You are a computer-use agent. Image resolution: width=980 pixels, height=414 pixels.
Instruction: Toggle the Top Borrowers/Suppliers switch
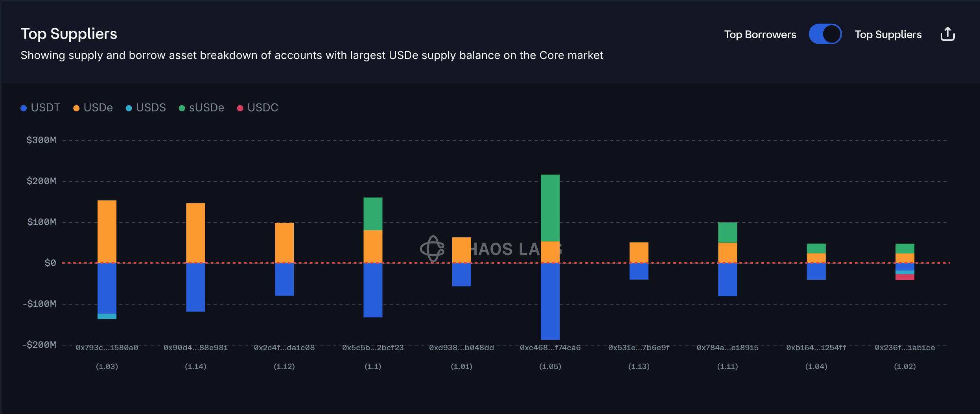pyautogui.click(x=825, y=34)
